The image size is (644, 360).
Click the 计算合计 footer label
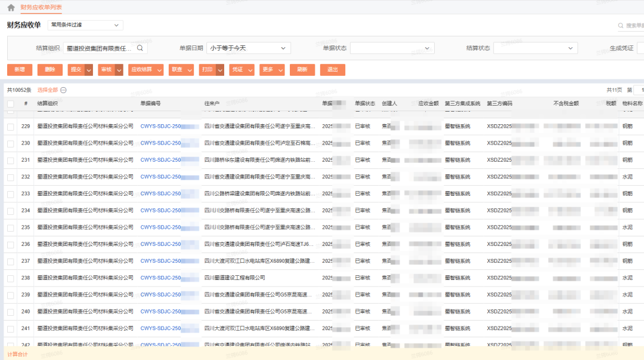click(x=17, y=355)
